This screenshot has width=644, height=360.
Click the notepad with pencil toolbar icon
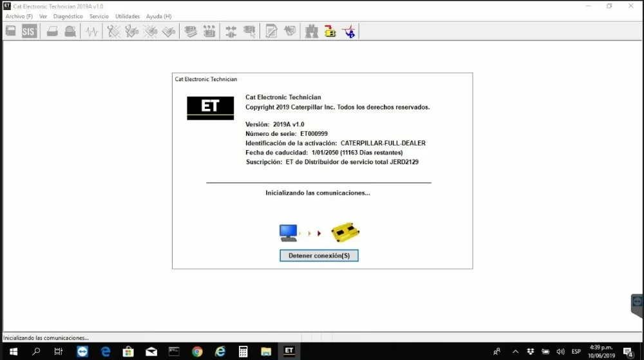(271, 31)
